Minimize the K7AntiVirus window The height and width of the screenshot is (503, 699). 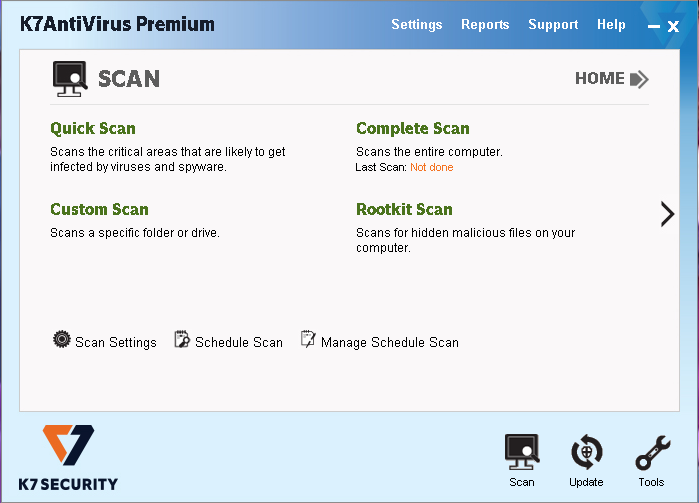[654, 27]
